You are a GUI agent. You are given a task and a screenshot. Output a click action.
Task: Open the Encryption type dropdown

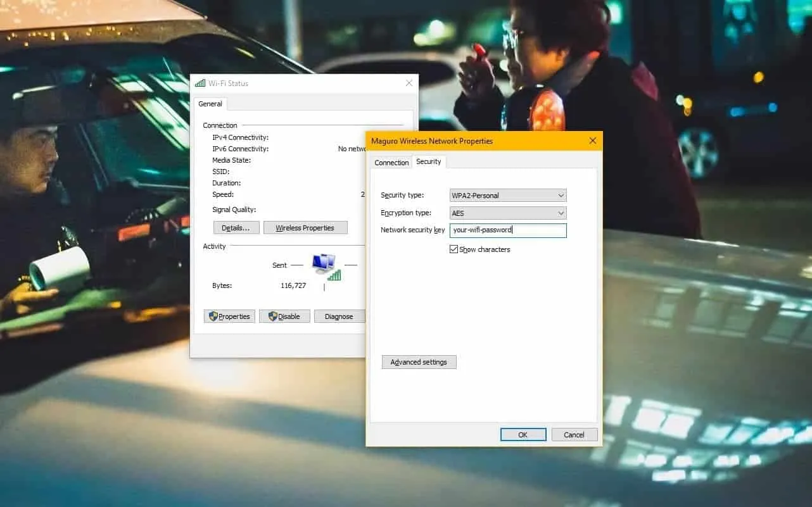pyautogui.click(x=561, y=213)
